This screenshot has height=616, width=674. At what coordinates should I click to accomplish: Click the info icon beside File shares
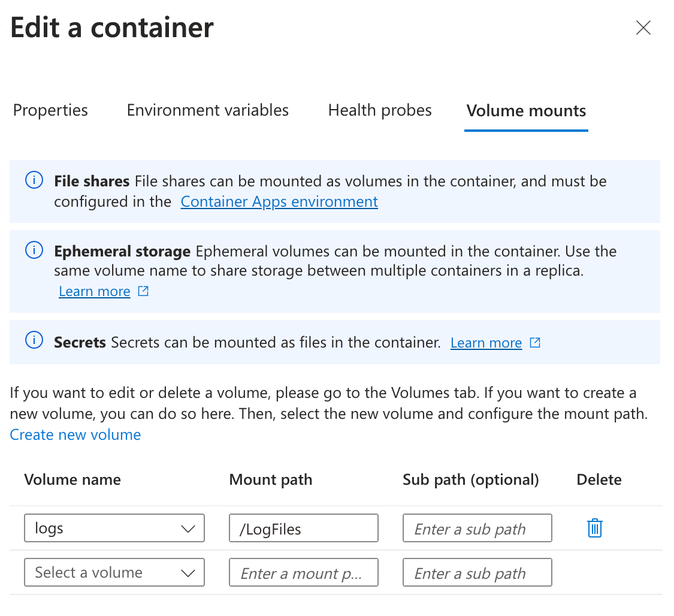pyautogui.click(x=34, y=180)
